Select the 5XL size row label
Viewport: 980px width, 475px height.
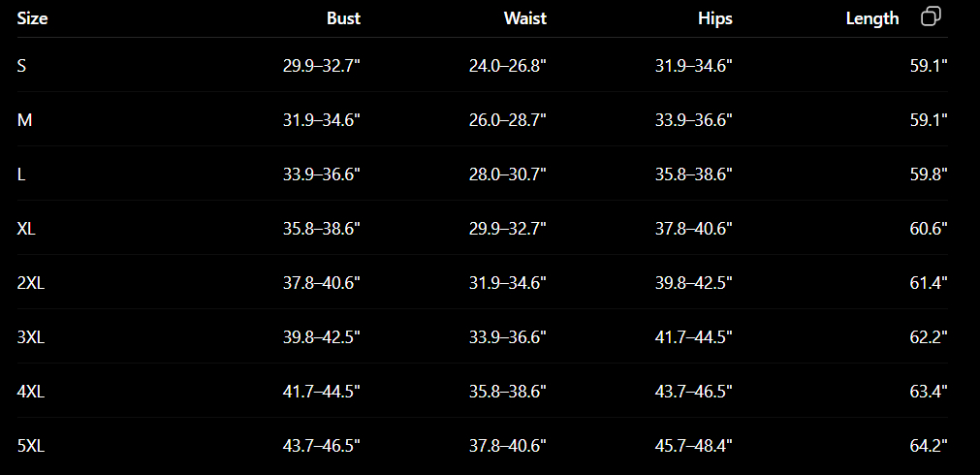pos(31,446)
